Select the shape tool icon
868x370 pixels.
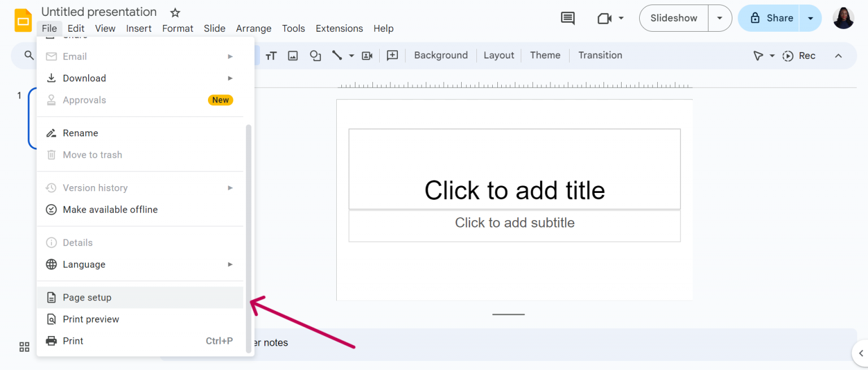click(315, 55)
